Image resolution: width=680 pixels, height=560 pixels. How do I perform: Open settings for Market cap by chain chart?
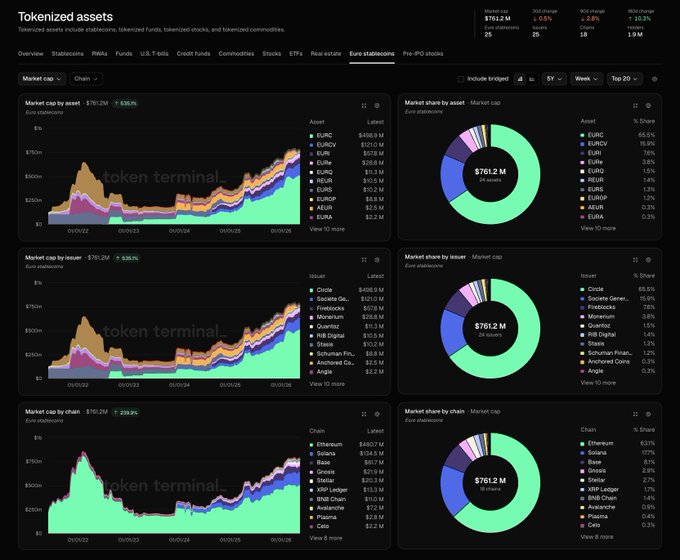pyautogui.click(x=377, y=414)
